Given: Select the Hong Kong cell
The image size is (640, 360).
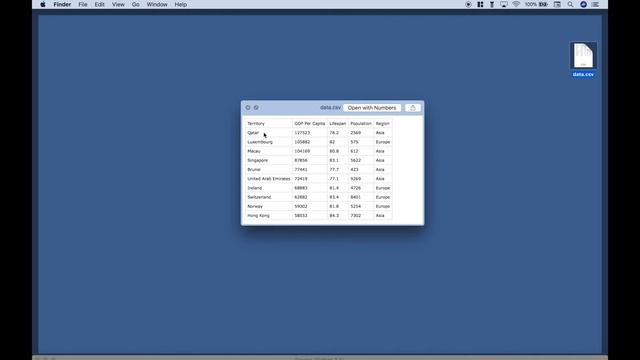Looking at the screenshot, I should click(269, 216).
